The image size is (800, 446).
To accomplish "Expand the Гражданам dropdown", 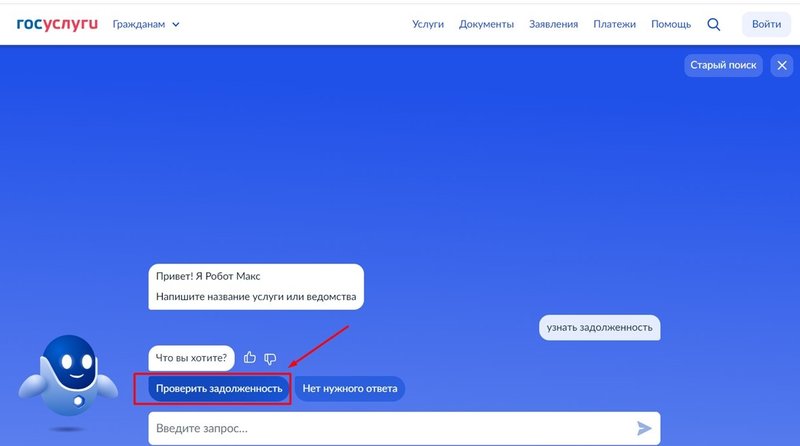I will pos(146,24).
